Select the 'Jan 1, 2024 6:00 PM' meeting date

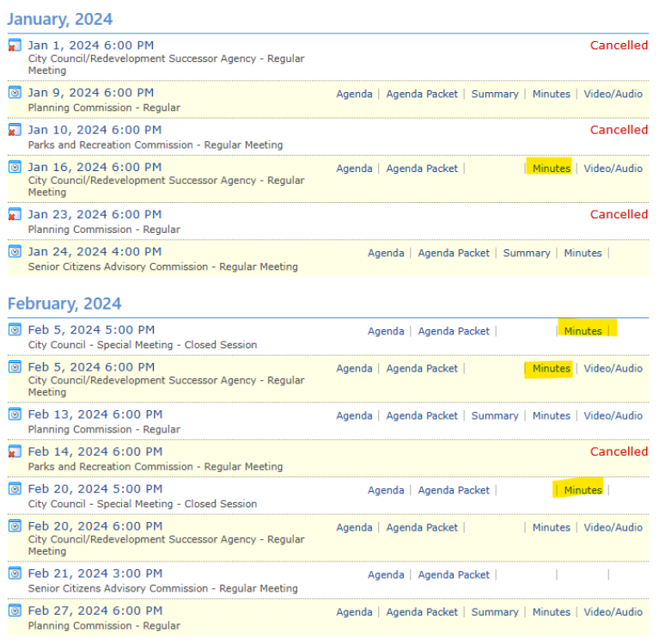pyautogui.click(x=91, y=45)
